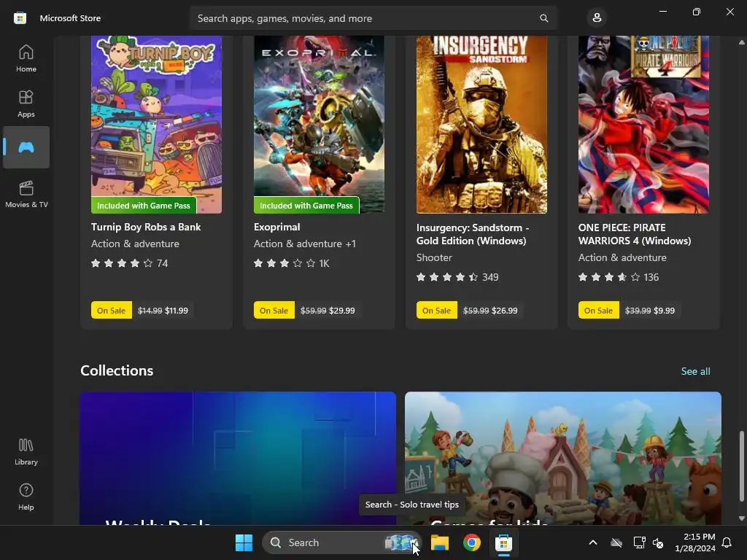Click Insurgency: Sandstorm - Gold Edition title
747x560 pixels.
click(x=473, y=234)
